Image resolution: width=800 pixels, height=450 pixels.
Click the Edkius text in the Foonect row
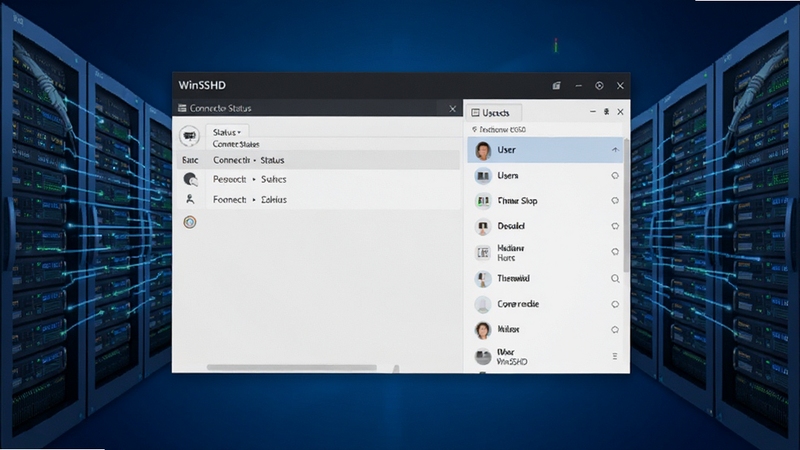pyautogui.click(x=273, y=200)
